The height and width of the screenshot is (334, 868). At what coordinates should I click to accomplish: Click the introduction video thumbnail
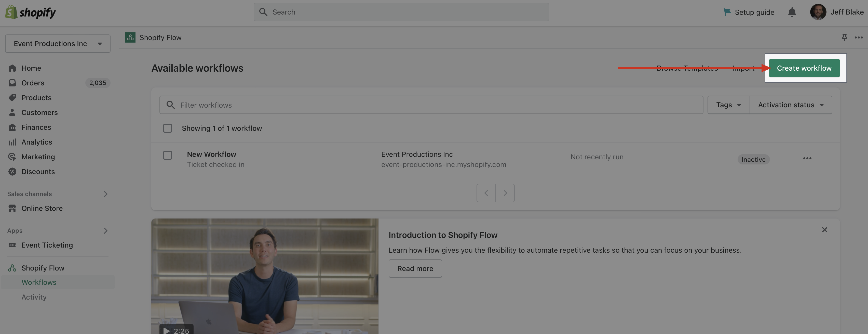tap(265, 276)
